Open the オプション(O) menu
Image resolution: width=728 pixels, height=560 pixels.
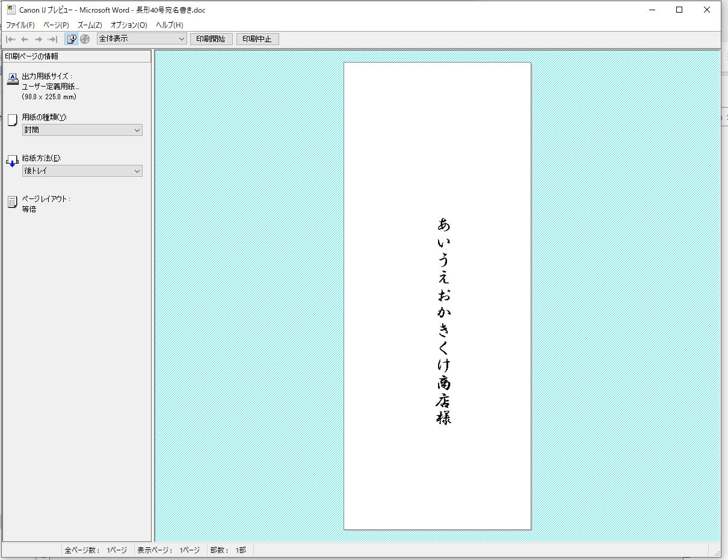coord(129,25)
